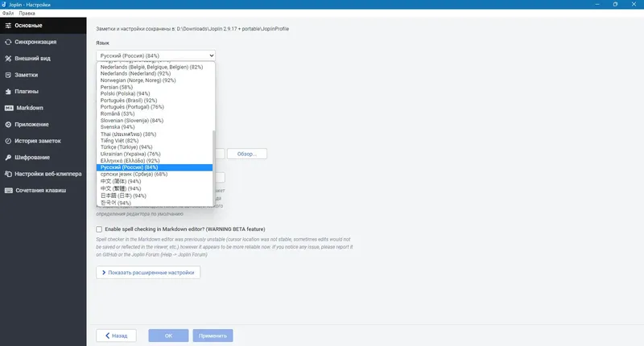Click the Настройки веб-клиппера icon

[8, 174]
